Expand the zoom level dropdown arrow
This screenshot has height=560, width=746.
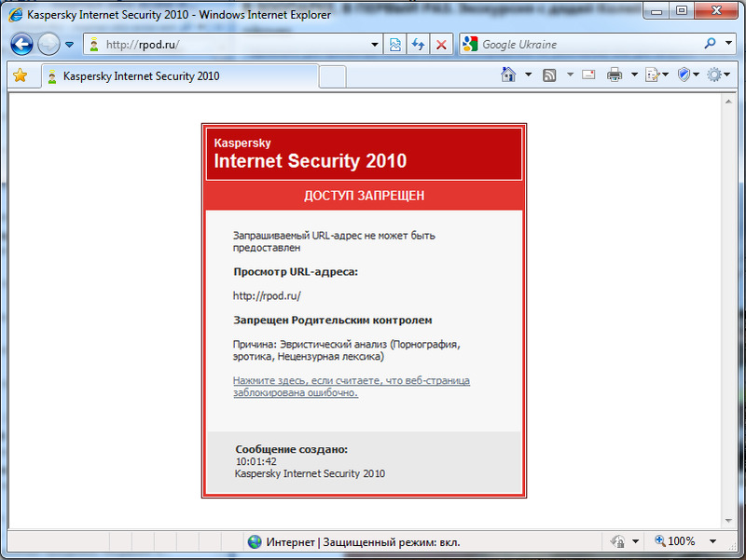[x=712, y=541]
